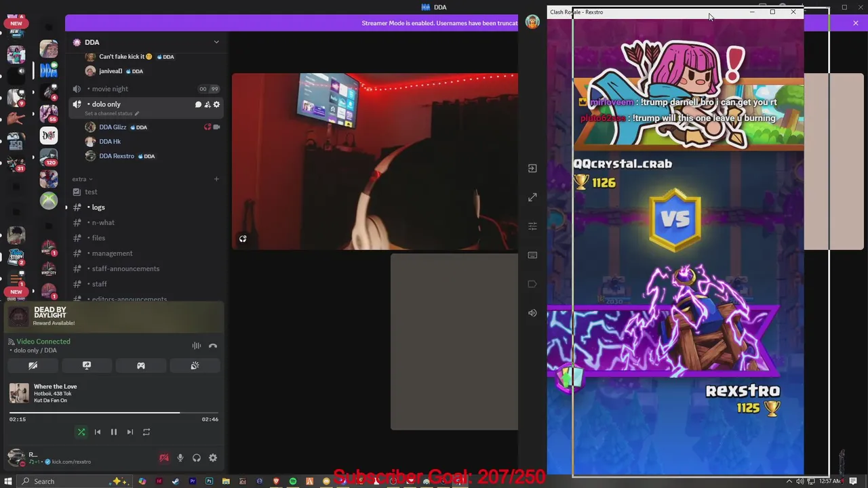
Task: Start an activity with the game controller icon
Action: (141, 365)
